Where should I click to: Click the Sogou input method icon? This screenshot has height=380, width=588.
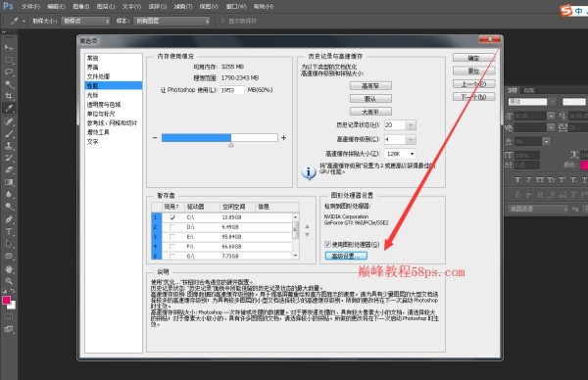tap(565, 11)
